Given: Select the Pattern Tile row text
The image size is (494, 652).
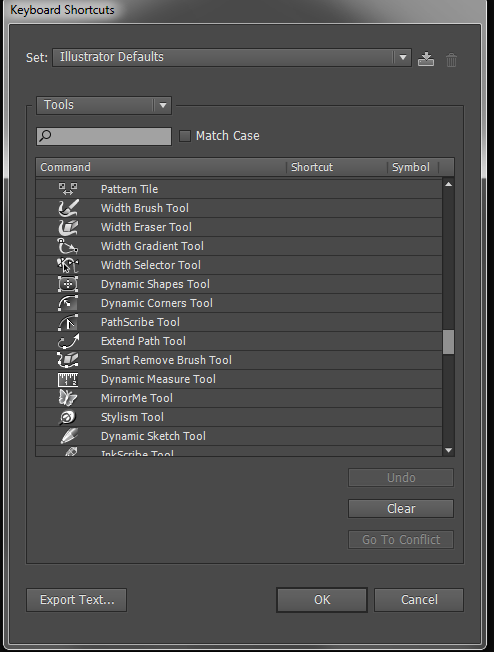Looking at the screenshot, I should (129, 189).
